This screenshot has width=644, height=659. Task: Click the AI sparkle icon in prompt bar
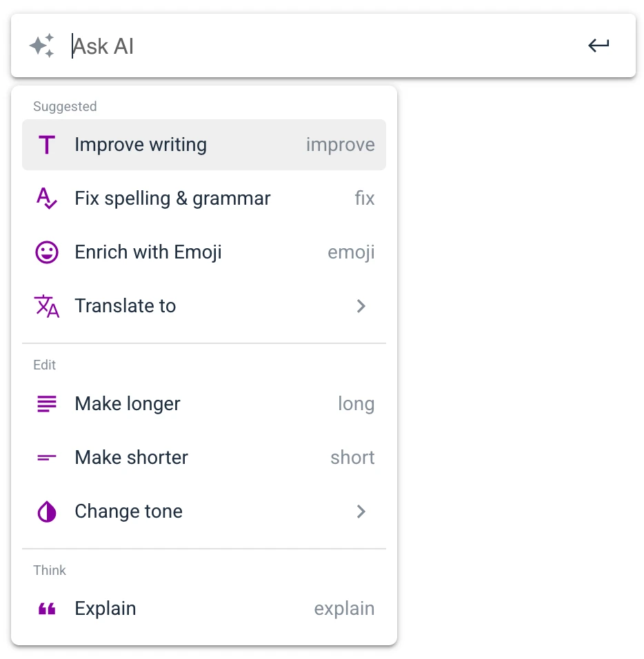[x=41, y=45]
